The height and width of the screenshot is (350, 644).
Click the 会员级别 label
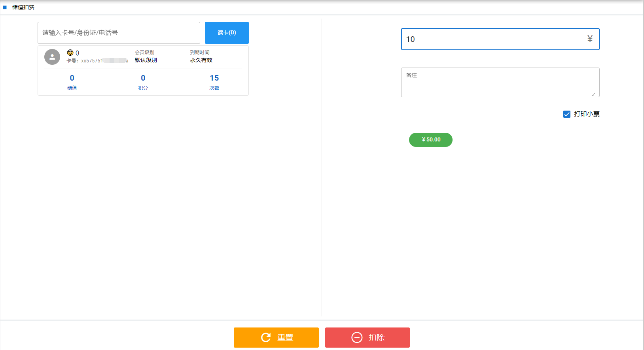coord(144,52)
